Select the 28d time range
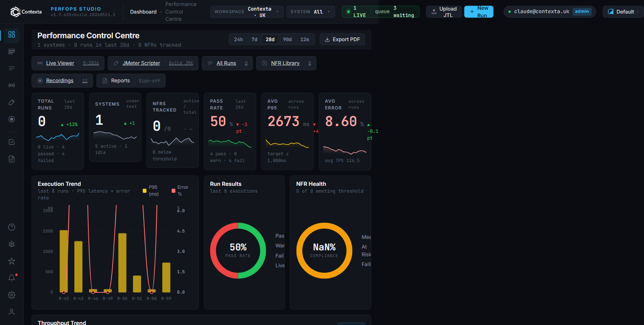 point(270,39)
